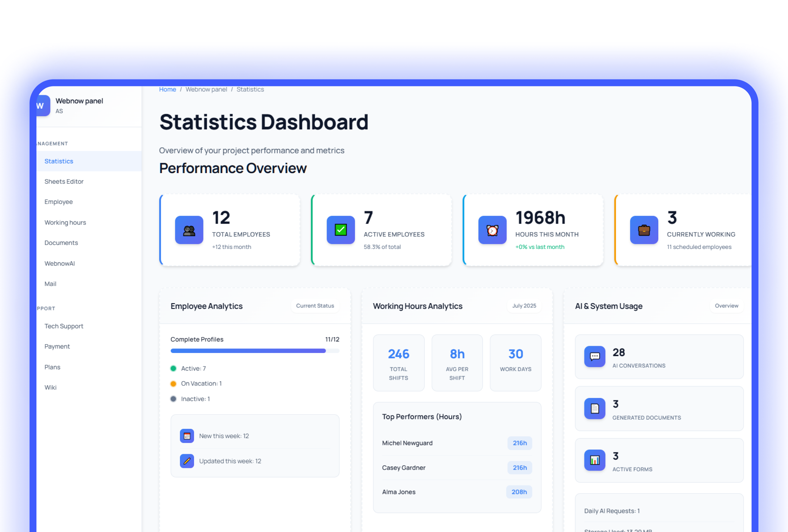Click the gray Inactive status dot

173,399
